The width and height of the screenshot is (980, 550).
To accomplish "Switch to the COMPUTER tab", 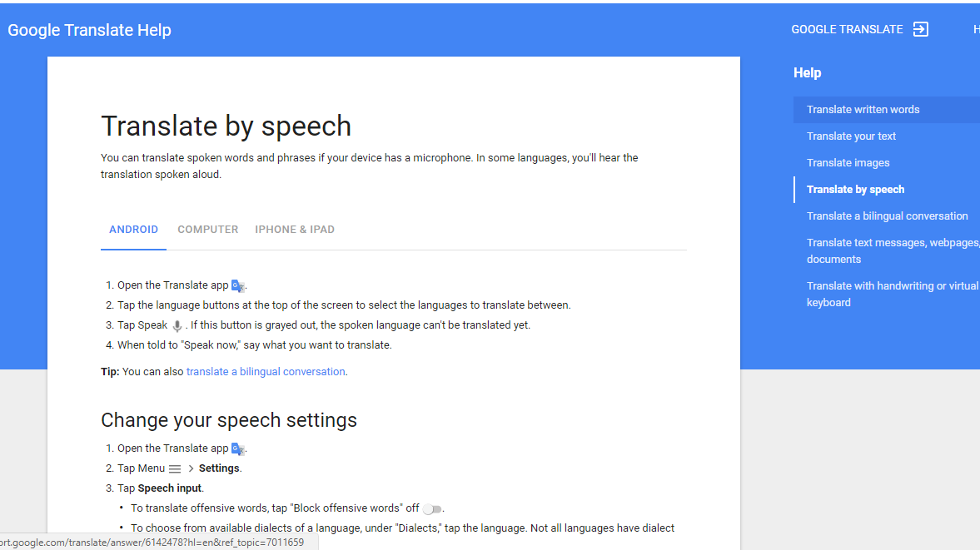I will click(207, 229).
